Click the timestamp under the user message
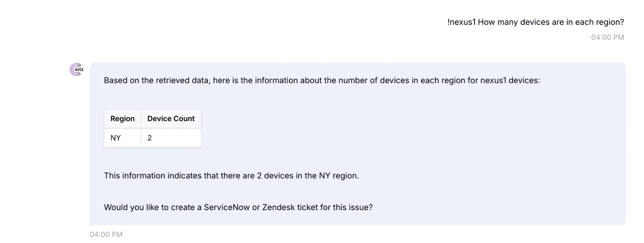The height and width of the screenshot is (243, 644). (x=607, y=37)
